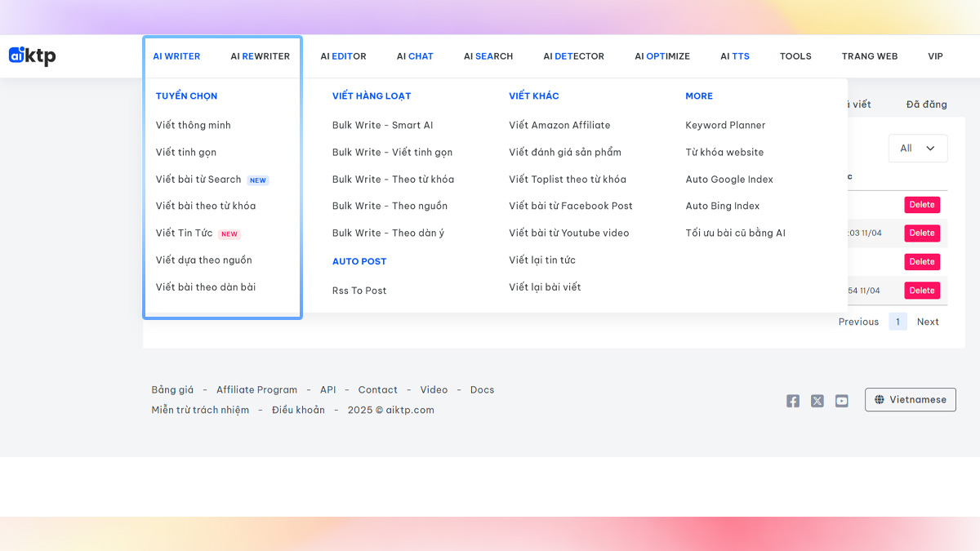Open the Affiliate Program footer link
Screen dimensions: 980x551
click(x=256, y=390)
